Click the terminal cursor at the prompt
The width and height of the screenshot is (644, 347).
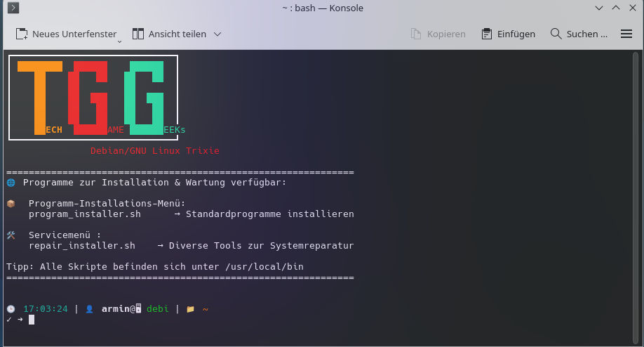click(x=32, y=320)
